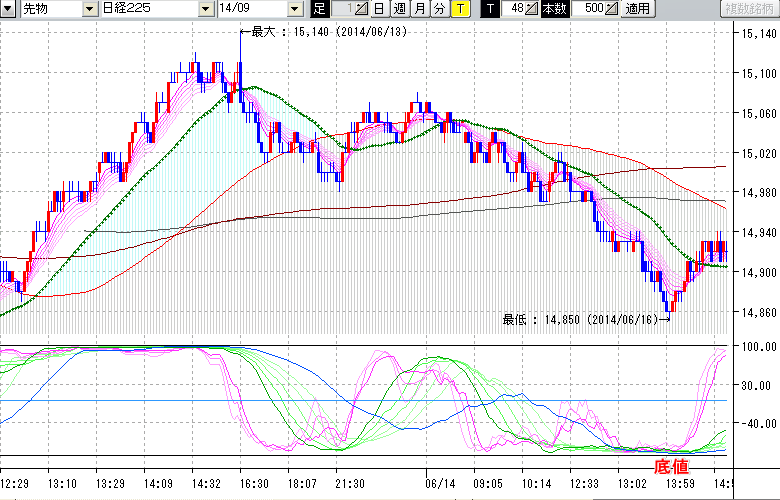
Task: Click the red 底値 label in oscillator
Action: coord(671,467)
